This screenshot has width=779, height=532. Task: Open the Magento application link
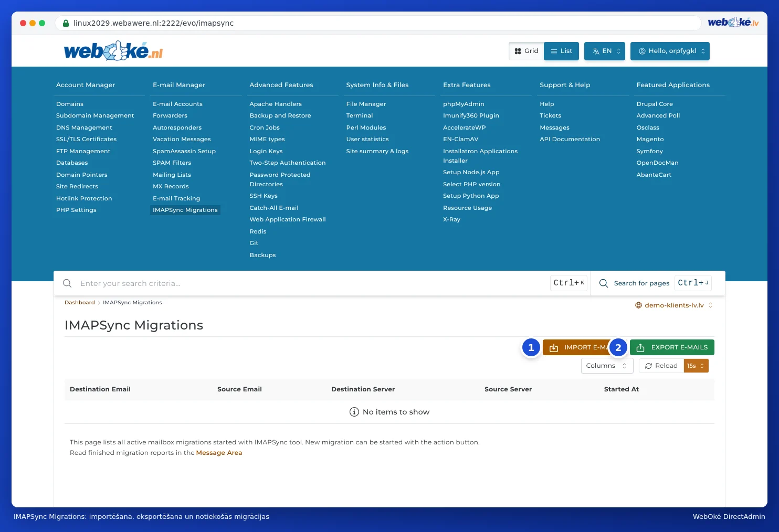coord(650,139)
